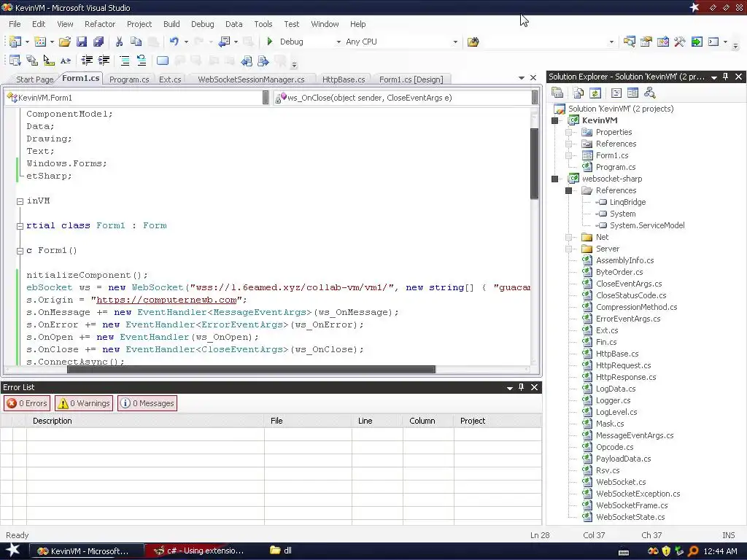Open the Refactor menu
The image size is (747, 560).
click(99, 24)
